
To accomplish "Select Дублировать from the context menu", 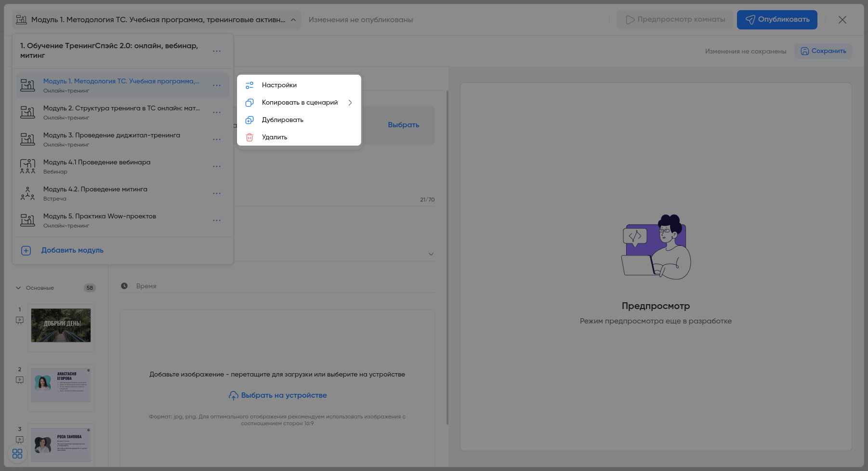I will (282, 120).
